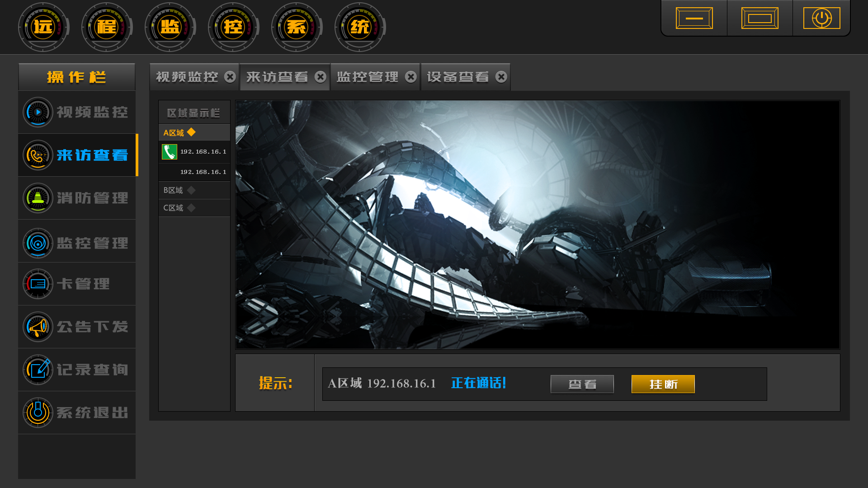This screenshot has width=868, height=488.
Task: Click the 正在通话! status text
Action: tap(478, 383)
